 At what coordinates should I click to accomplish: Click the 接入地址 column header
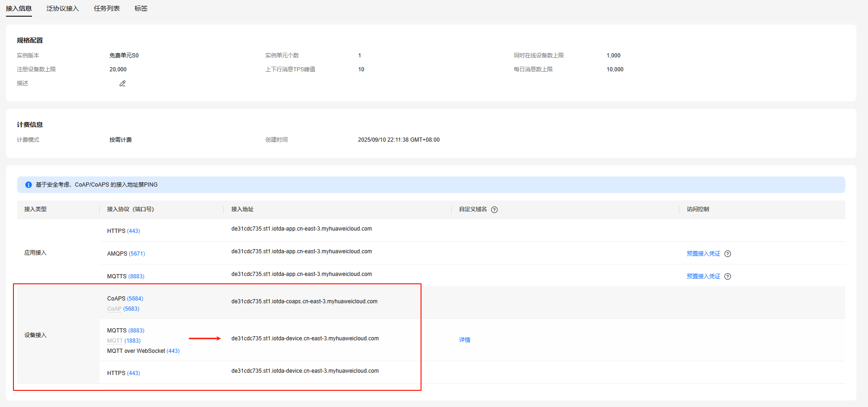(x=242, y=209)
